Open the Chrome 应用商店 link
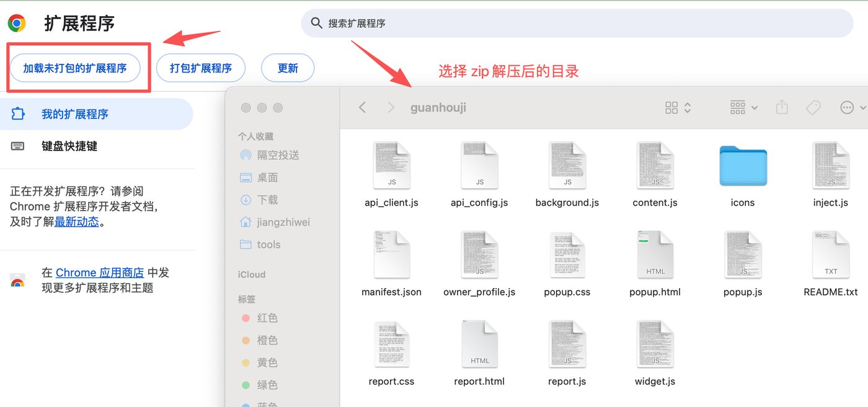The height and width of the screenshot is (407, 868). coord(100,273)
